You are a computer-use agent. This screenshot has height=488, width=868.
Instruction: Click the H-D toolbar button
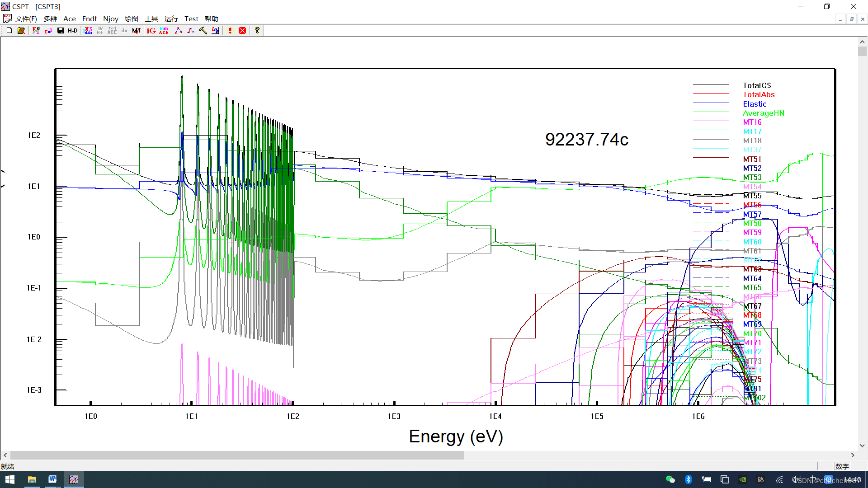coord(73,30)
